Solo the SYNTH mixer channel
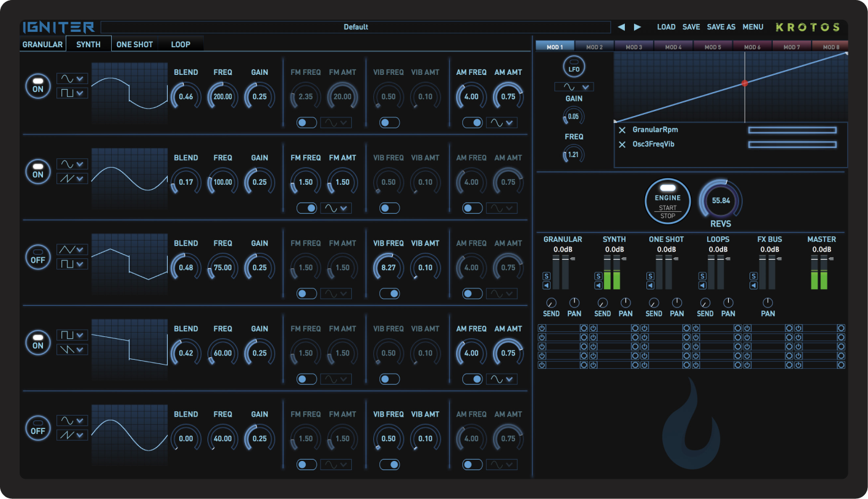The width and height of the screenshot is (868, 499). [599, 277]
